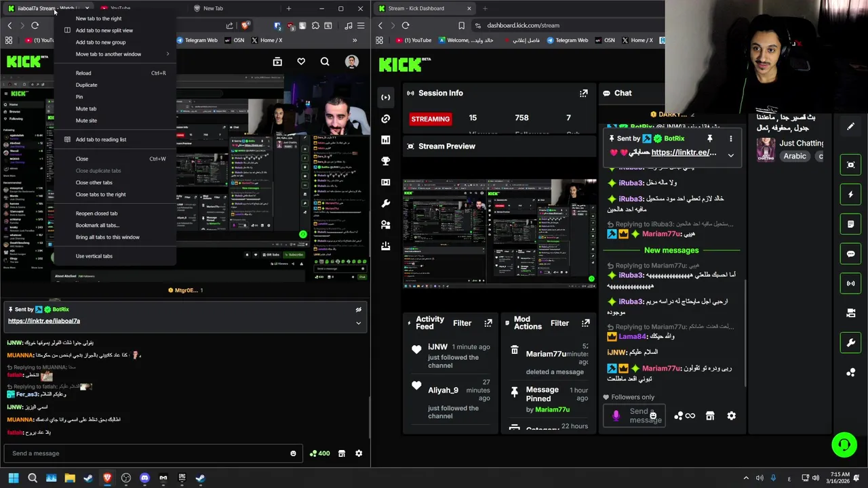Open the community users icon in dashboard sidebar
This screenshot has height=488, width=868.
(386, 224)
